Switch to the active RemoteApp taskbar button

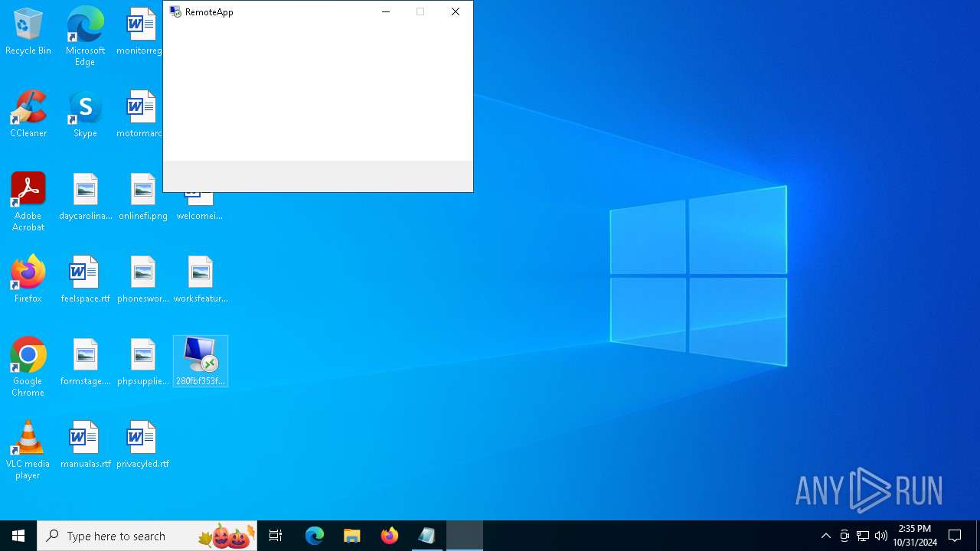click(465, 536)
